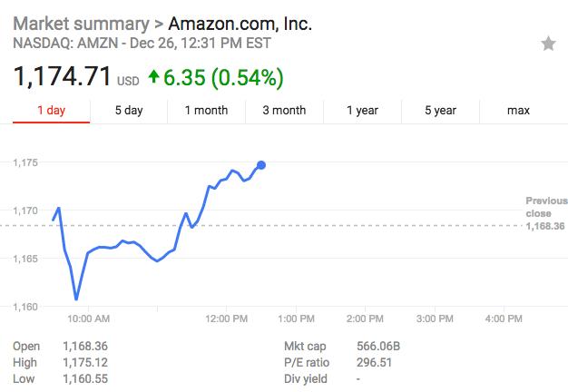Switch to the 5 day tab
Viewport: 568px width, 392px height.
point(129,111)
